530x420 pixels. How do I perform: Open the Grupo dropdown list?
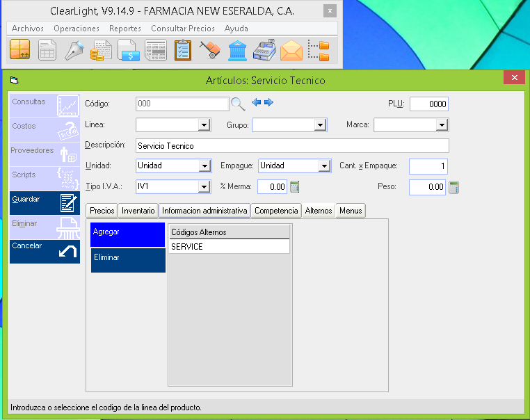pyautogui.click(x=320, y=125)
